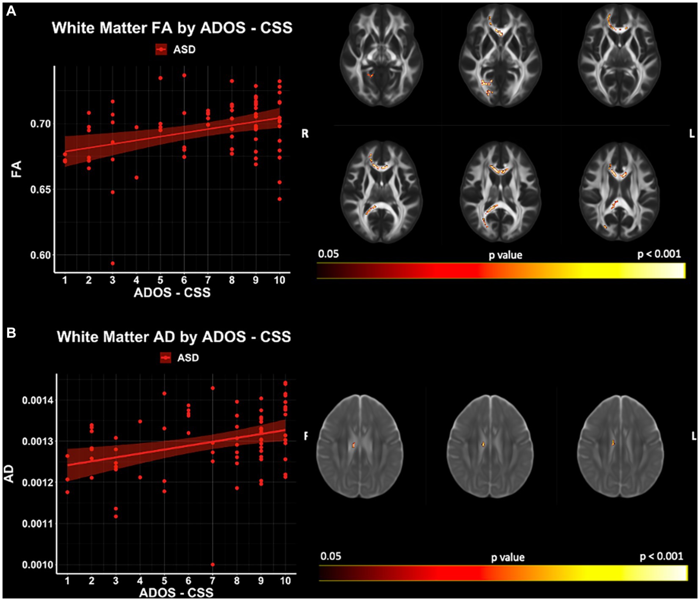Click the 0.60 tick on the FA axis

41,255
